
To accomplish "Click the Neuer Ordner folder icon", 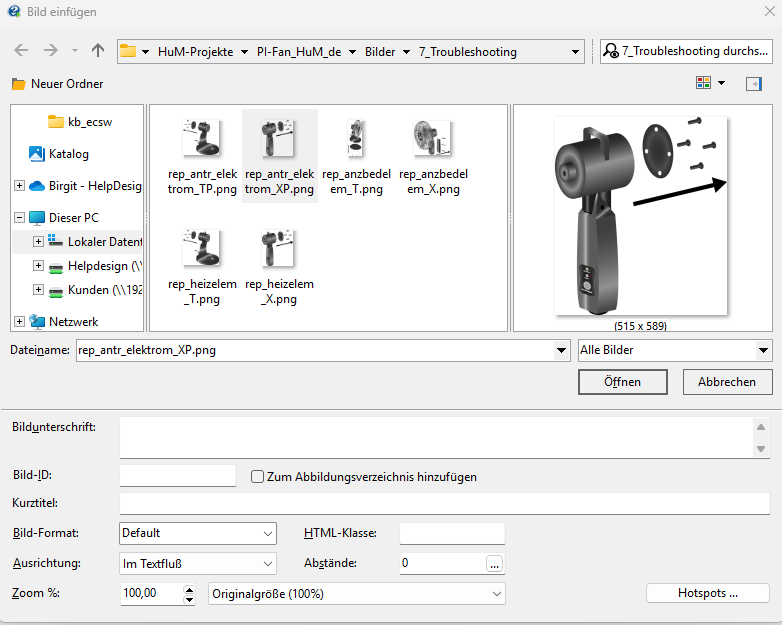I will pos(19,84).
